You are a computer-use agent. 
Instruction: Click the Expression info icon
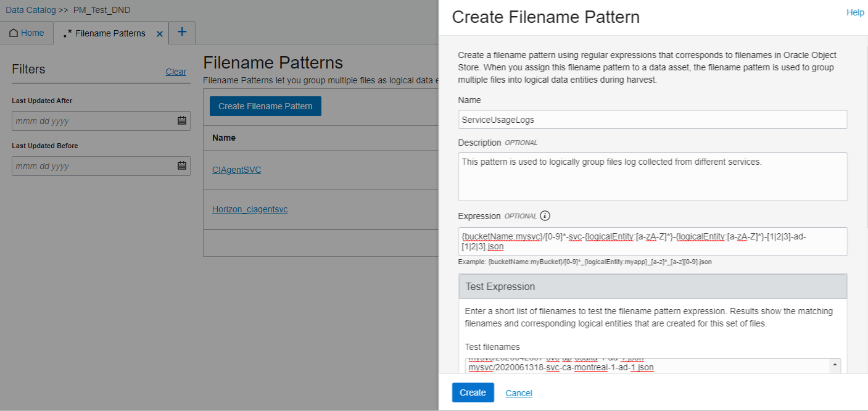point(545,216)
